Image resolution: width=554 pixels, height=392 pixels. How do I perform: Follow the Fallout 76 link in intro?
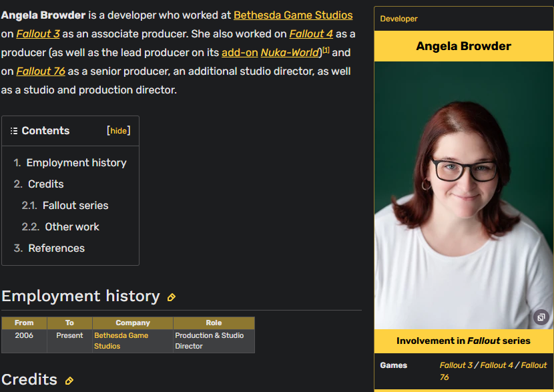[41, 71]
